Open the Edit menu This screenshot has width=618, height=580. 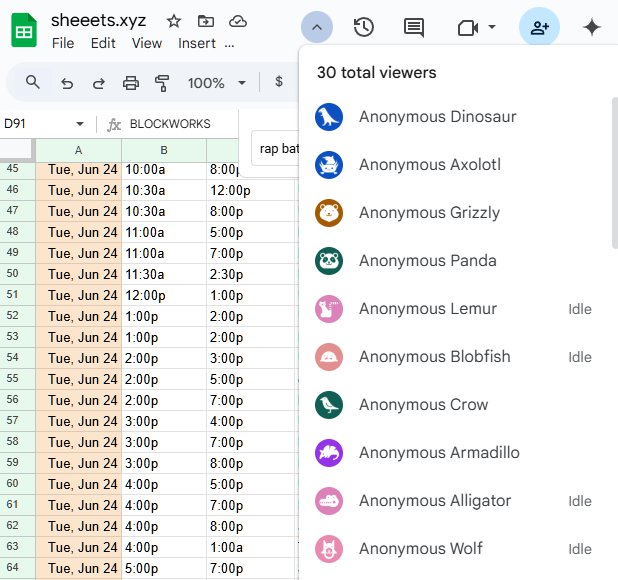(103, 43)
